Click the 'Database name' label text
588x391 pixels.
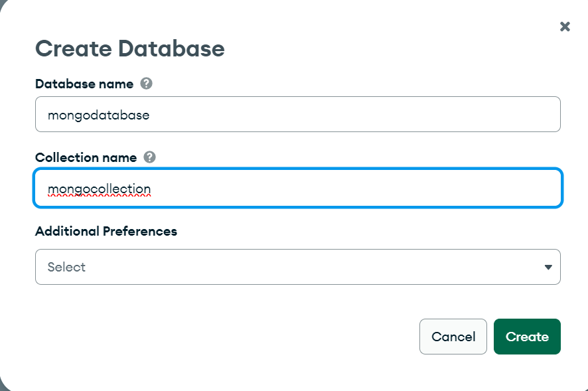tap(84, 84)
